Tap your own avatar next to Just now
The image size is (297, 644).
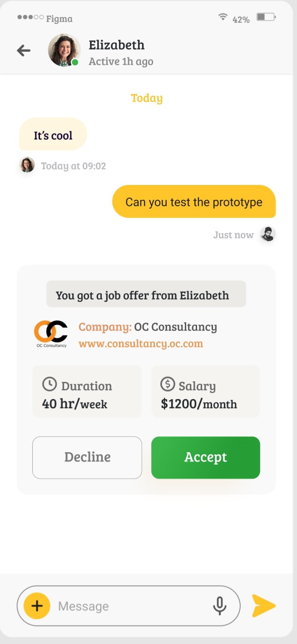268,235
